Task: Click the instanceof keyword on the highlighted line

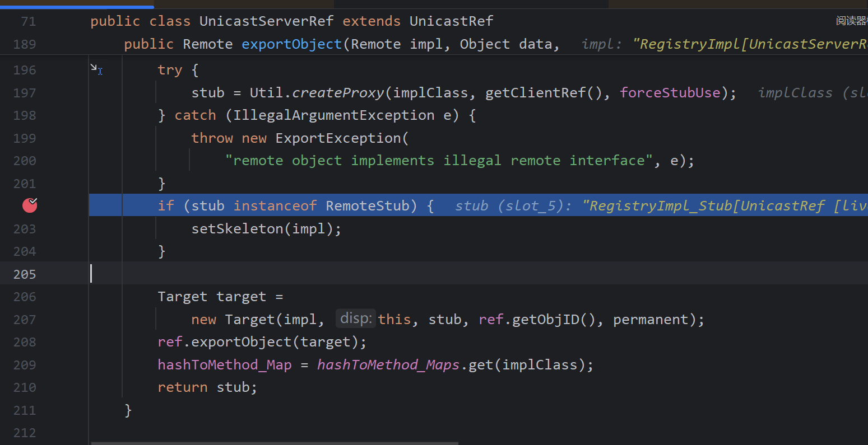Action: point(275,206)
